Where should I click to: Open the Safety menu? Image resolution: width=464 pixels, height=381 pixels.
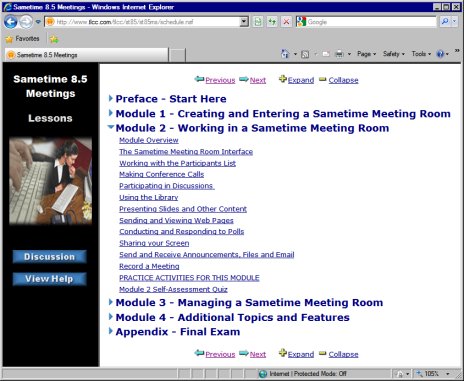click(x=394, y=54)
